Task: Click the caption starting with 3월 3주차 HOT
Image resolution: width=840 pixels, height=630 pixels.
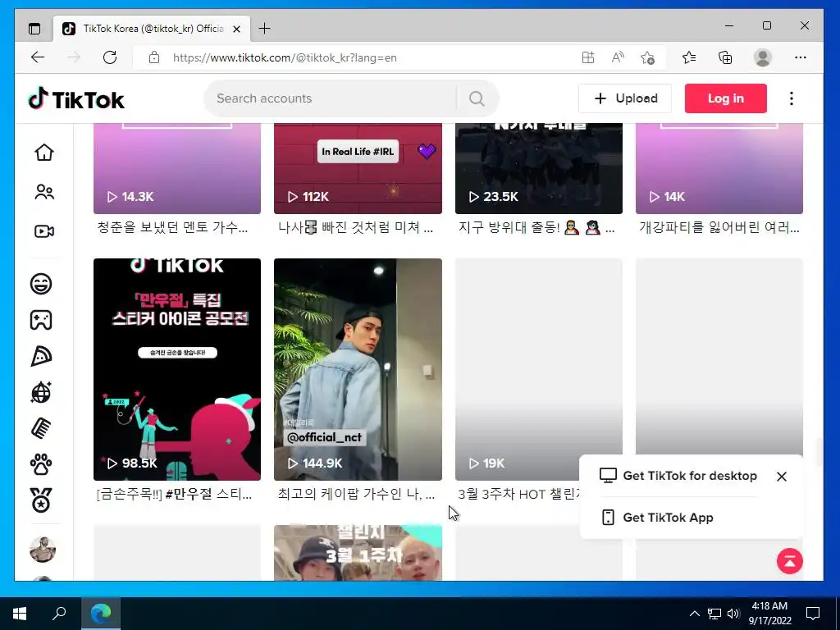Action: 518,494
